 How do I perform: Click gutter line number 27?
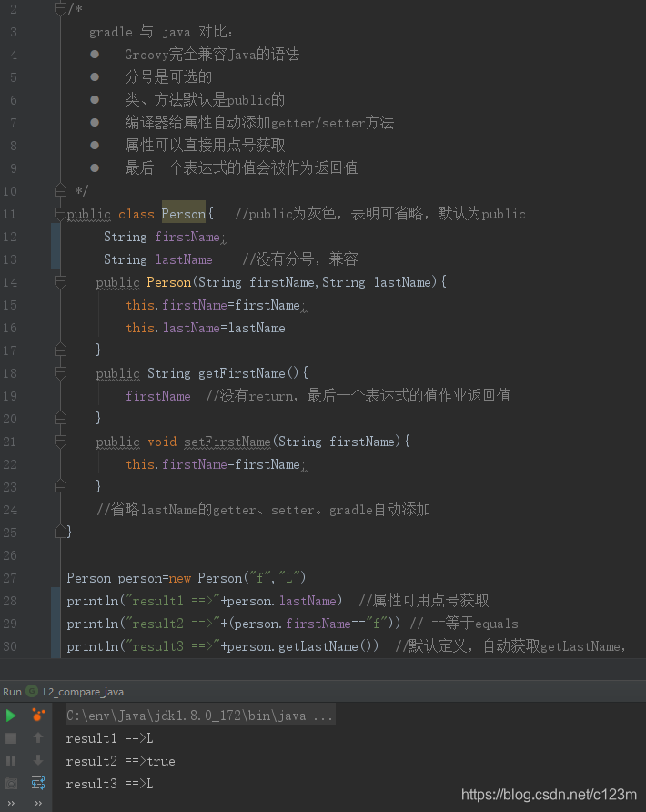coord(10,578)
